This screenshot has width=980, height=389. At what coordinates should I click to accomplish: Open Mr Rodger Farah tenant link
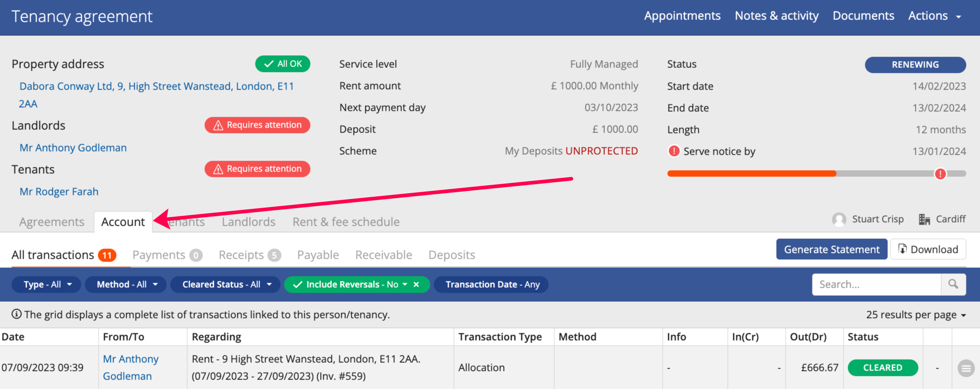coord(59,192)
